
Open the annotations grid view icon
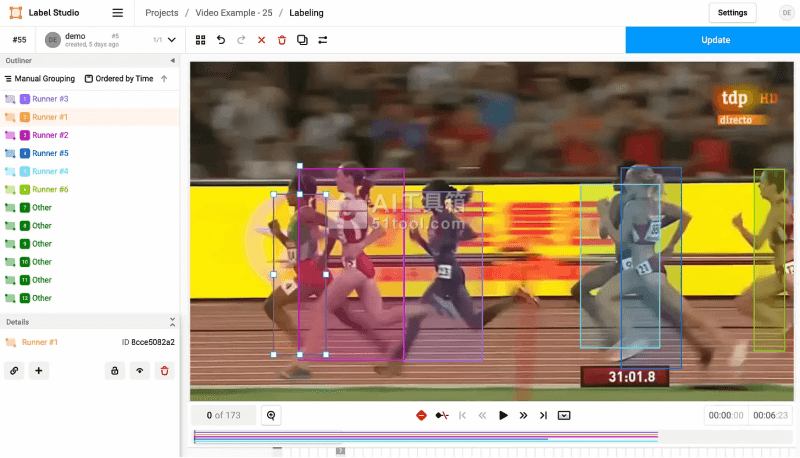pyautogui.click(x=201, y=40)
